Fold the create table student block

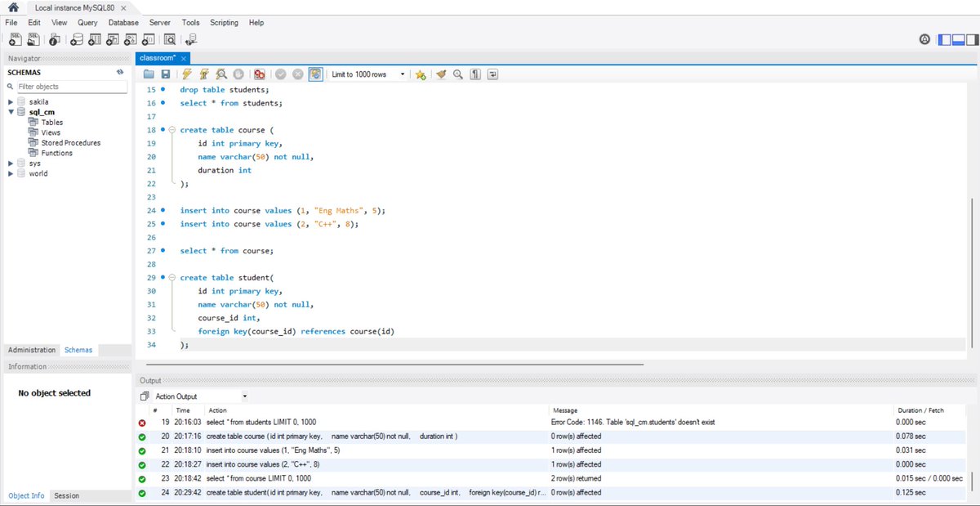coord(171,278)
